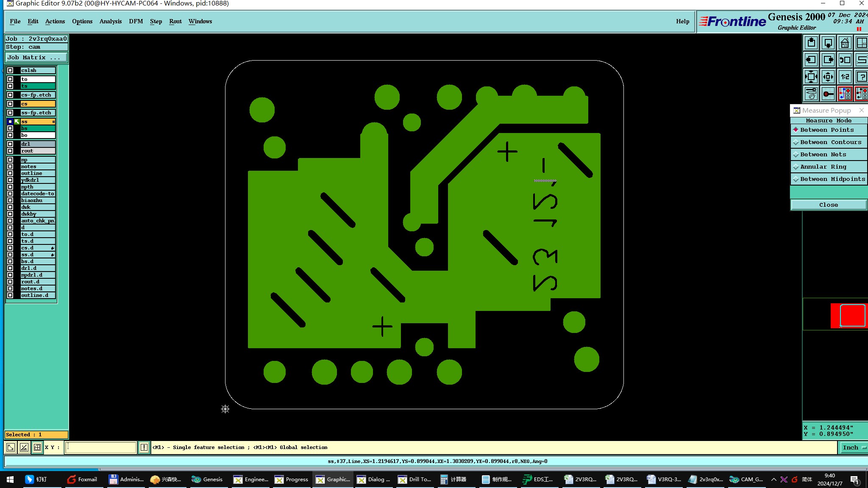This screenshot has height=488, width=868.
Task: Open the wrench and palette settings icon
Action: tap(811, 94)
